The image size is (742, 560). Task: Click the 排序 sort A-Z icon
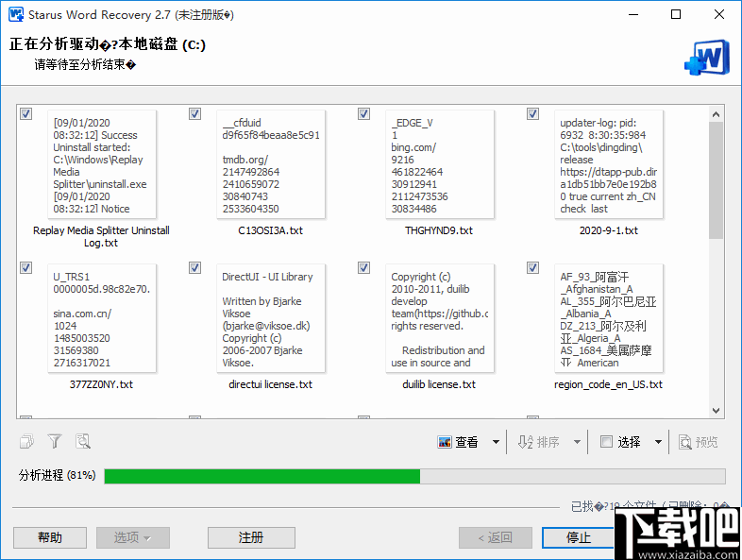tap(525, 442)
